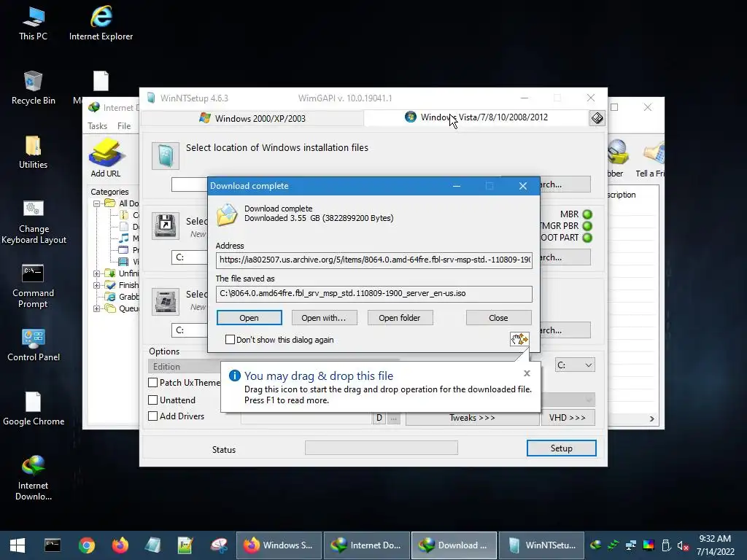Select Windows Vista/7/8/10/2008/2012 tab
Screen dimensions: 747x560
476,117
